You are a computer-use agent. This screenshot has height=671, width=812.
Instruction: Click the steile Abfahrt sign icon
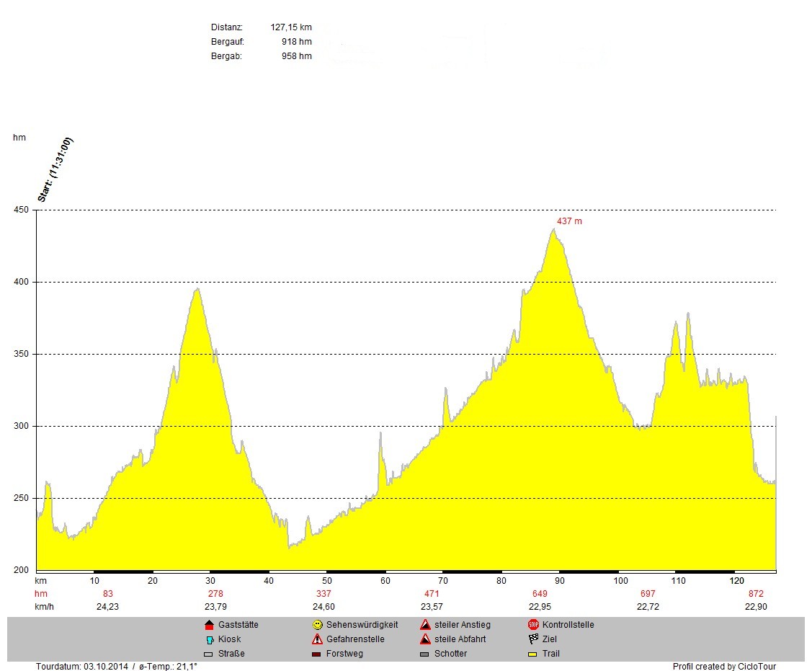(425, 639)
